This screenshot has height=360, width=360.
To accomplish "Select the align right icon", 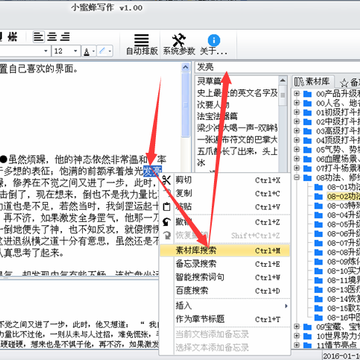I will coord(64,37).
